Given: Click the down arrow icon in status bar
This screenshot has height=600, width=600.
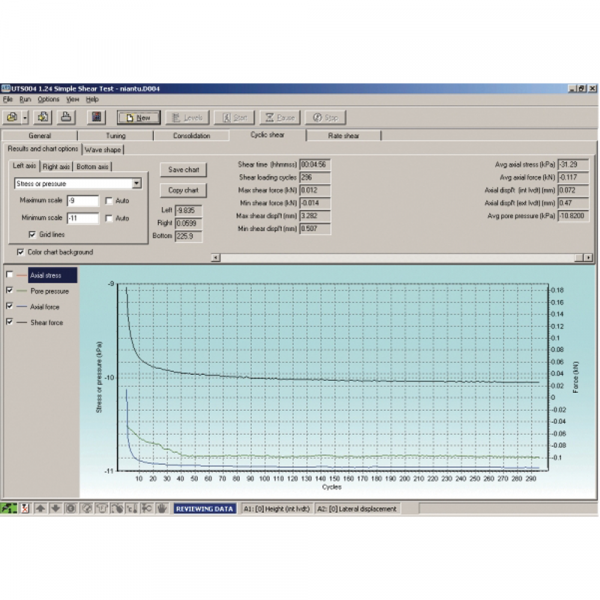Looking at the screenshot, I should (55, 508).
